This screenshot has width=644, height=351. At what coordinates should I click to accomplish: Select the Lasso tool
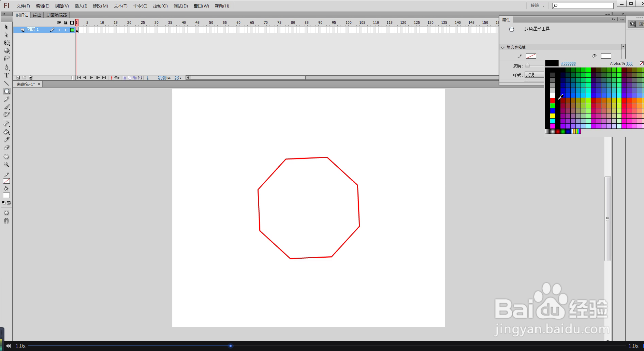pyautogui.click(x=6, y=58)
